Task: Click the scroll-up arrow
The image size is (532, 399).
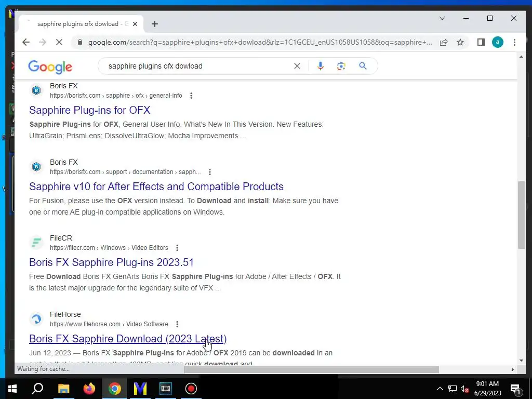Action: click(521, 57)
